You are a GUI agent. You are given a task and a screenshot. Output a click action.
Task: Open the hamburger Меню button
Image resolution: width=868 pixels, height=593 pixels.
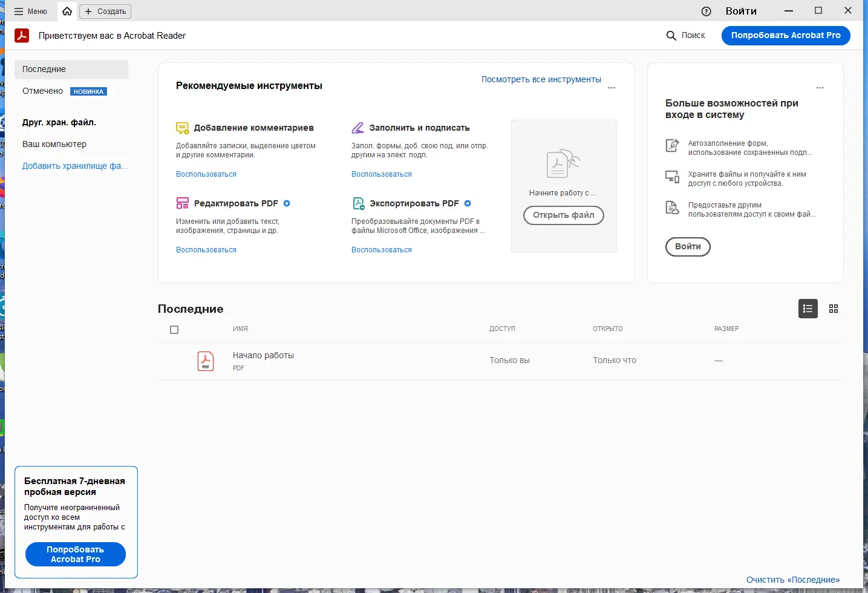30,11
